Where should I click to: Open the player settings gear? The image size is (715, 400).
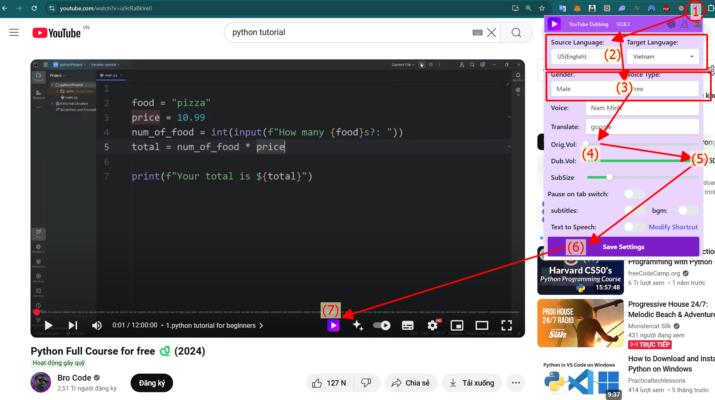pos(433,325)
